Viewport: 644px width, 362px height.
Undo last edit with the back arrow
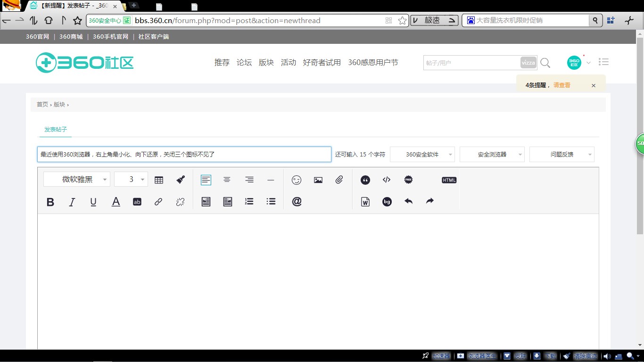[x=408, y=201]
